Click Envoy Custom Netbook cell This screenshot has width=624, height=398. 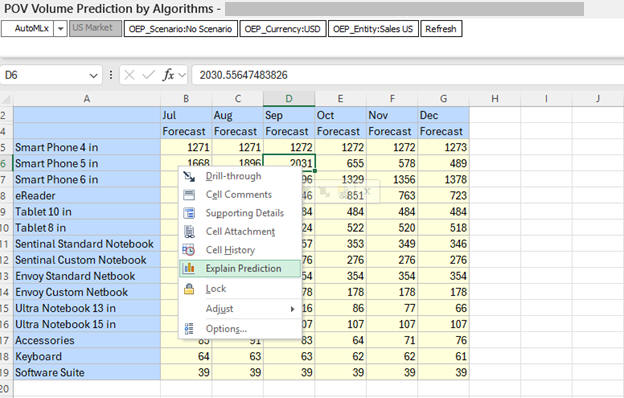coord(87,292)
